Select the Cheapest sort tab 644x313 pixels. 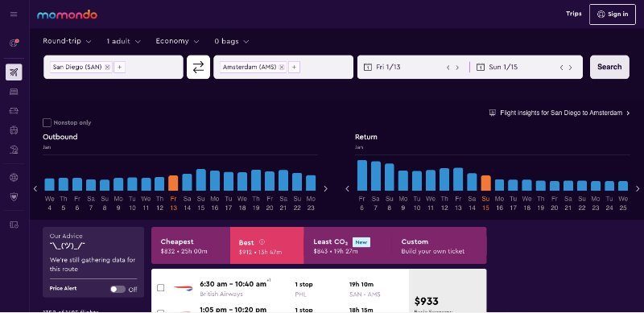pyautogui.click(x=191, y=245)
